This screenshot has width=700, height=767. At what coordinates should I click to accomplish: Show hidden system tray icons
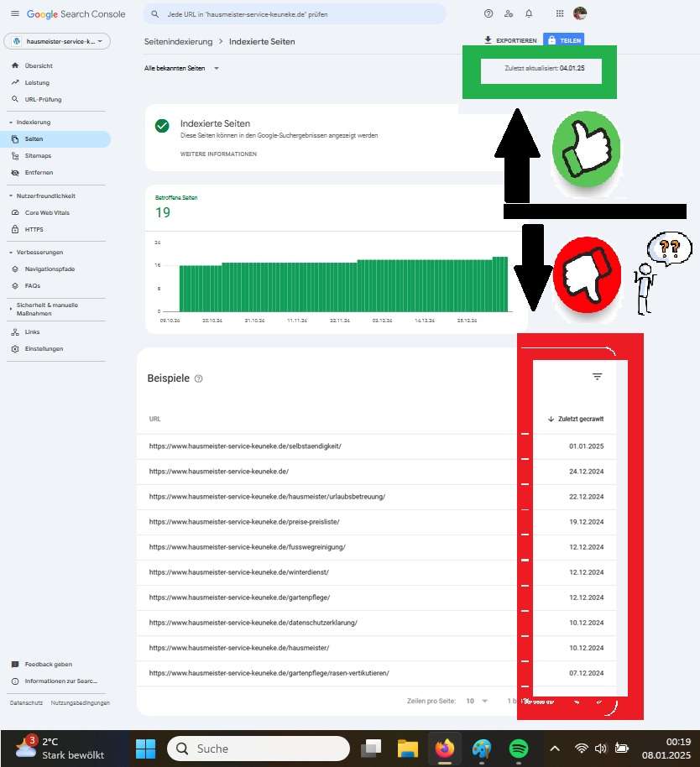pyautogui.click(x=555, y=749)
